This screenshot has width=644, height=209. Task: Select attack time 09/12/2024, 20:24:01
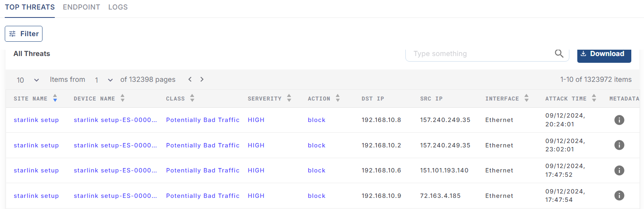pos(565,120)
